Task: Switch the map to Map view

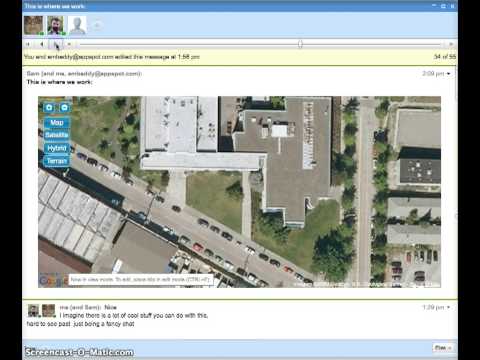Action: pos(57,123)
